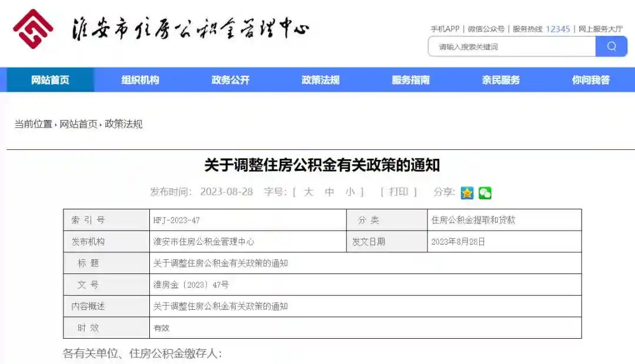Open the 亲民服务 navigation menu
635x364 pixels.
[502, 80]
